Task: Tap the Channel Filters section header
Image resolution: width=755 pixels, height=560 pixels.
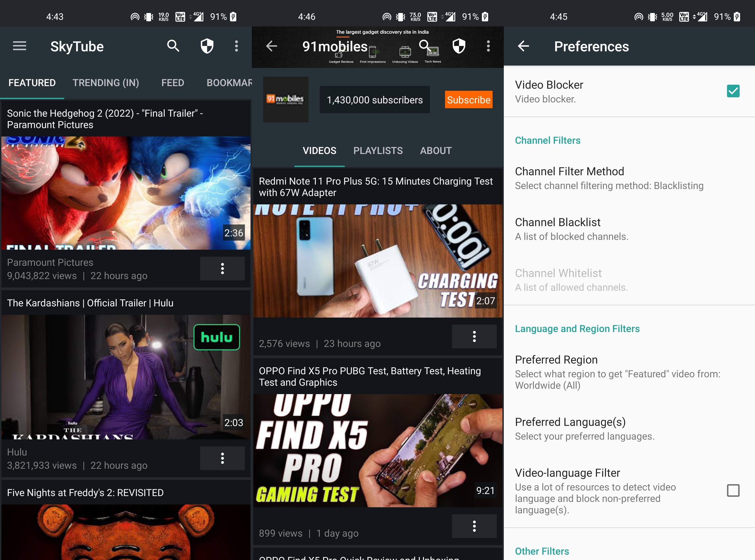Action: pos(548,140)
